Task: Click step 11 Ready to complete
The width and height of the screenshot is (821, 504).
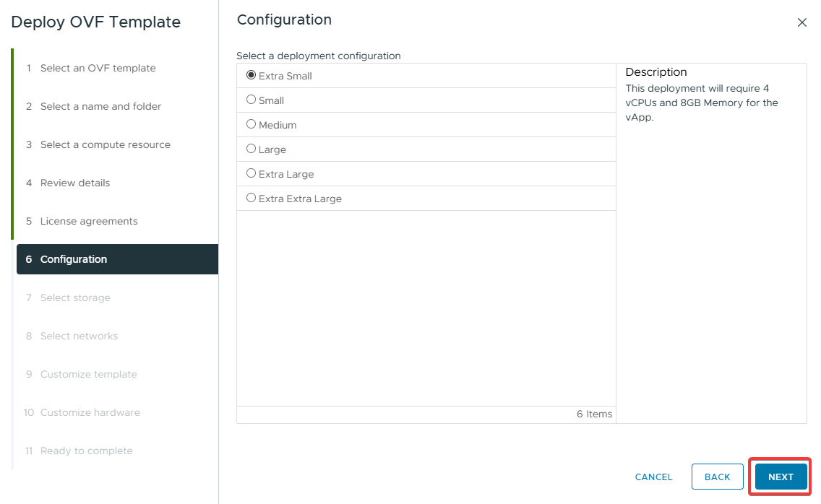Action: click(x=86, y=451)
